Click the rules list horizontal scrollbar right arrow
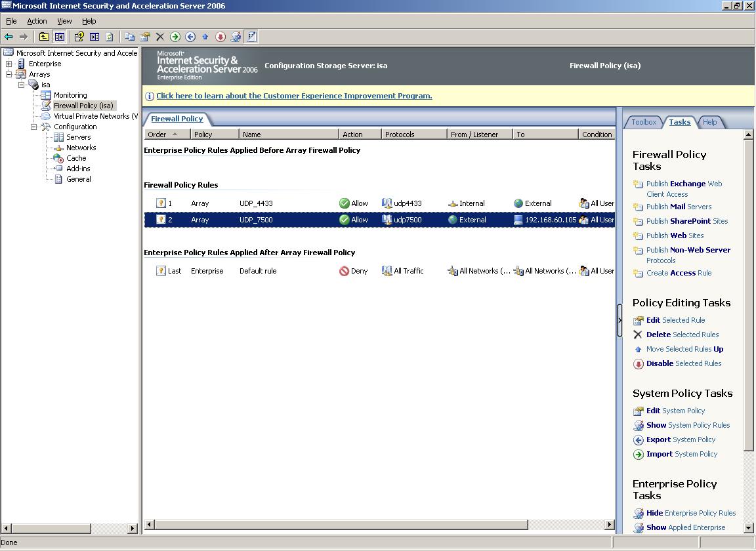Image resolution: width=756 pixels, height=551 pixels. (x=610, y=525)
